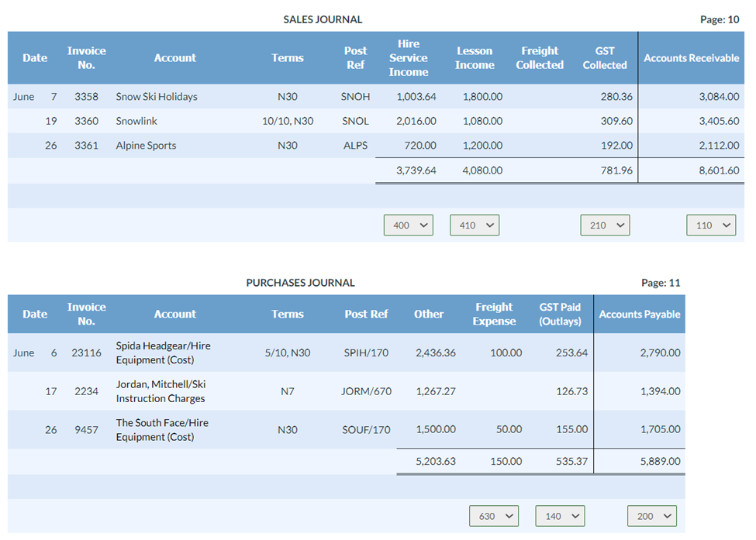Open the 410 dropdown under Lesson Income column

pos(474,225)
